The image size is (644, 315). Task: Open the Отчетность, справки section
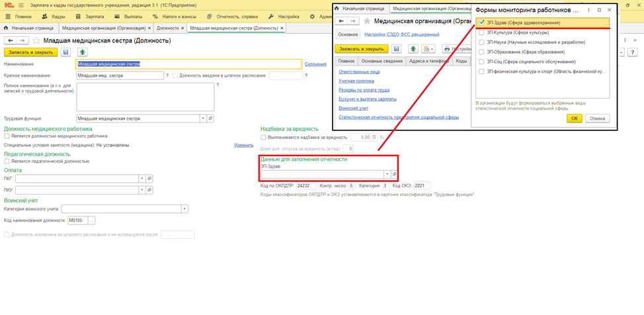pyautogui.click(x=233, y=17)
